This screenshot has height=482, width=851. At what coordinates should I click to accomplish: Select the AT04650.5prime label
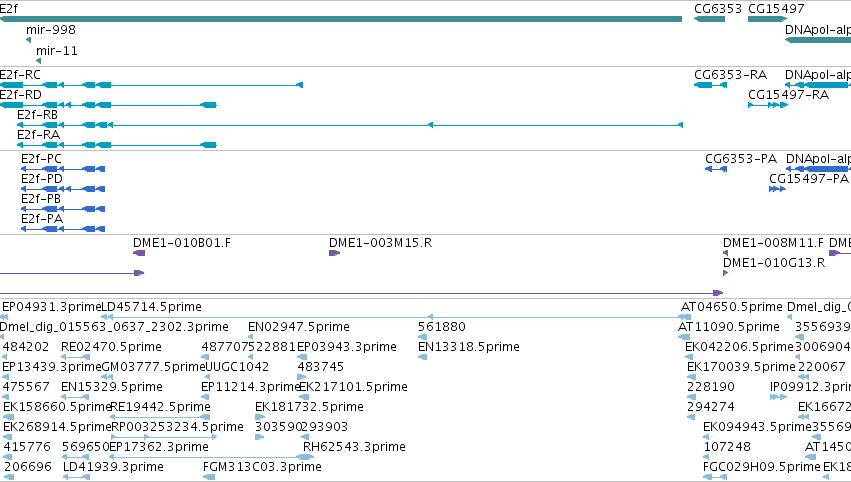click(x=732, y=307)
